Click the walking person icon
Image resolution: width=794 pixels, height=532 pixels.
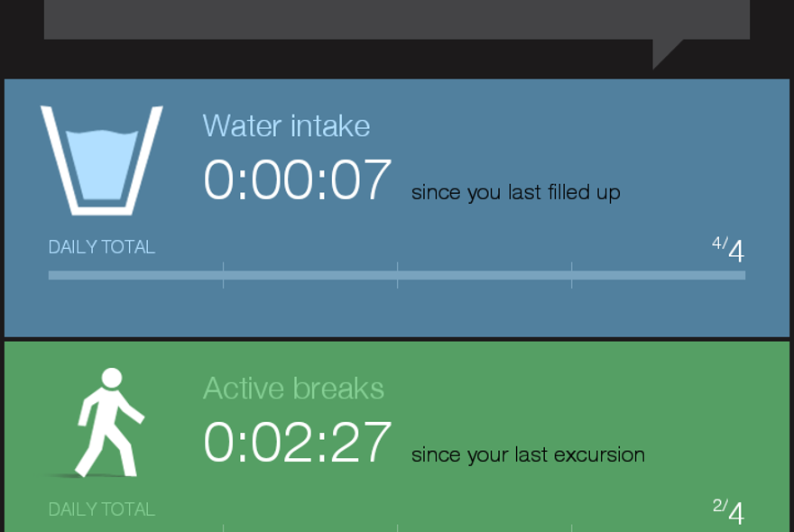click(110, 423)
